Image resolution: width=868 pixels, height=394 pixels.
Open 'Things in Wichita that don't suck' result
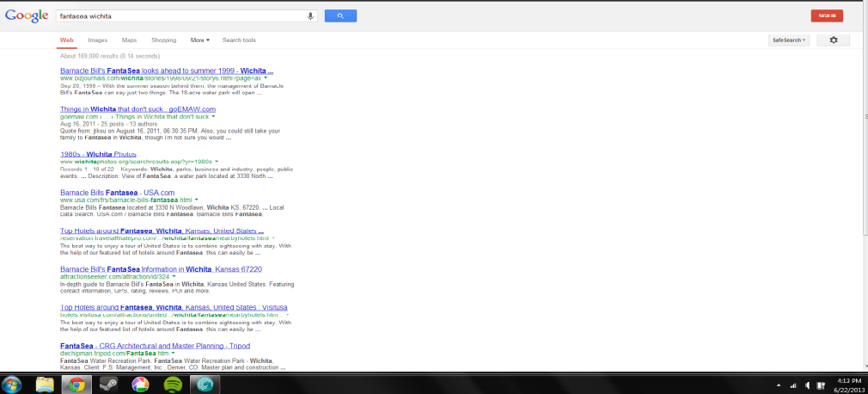pyautogui.click(x=138, y=109)
